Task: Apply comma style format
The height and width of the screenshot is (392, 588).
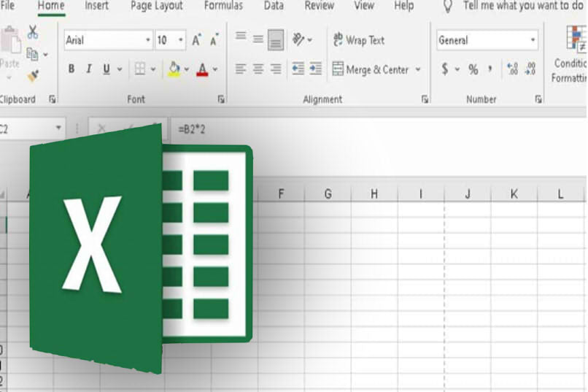Action: 490,69
